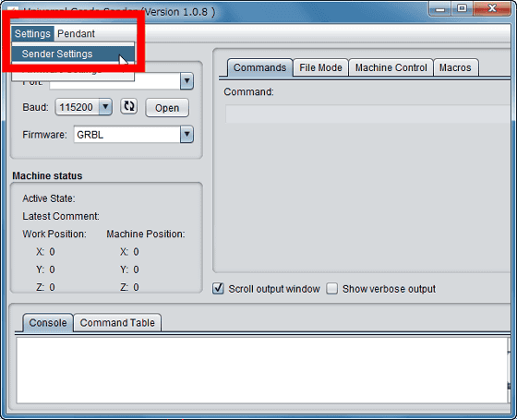Enable Show verbose output checkbox

(x=332, y=288)
